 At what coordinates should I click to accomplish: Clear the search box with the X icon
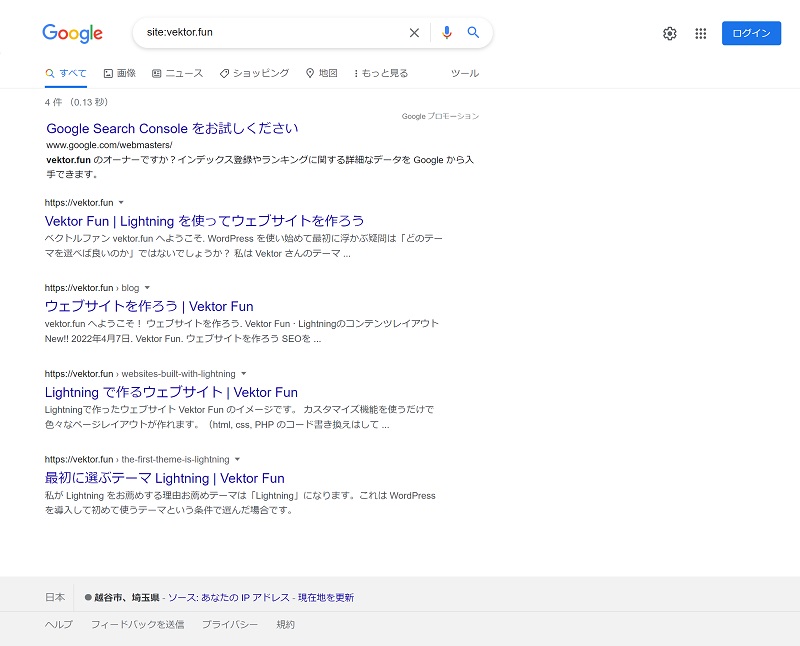pos(414,32)
